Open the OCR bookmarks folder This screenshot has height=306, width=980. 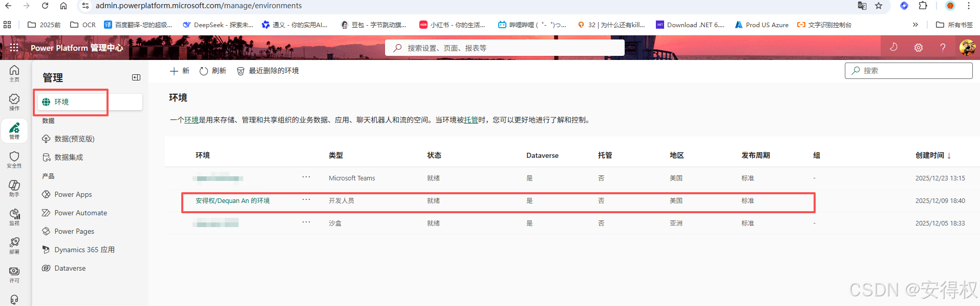coord(83,25)
